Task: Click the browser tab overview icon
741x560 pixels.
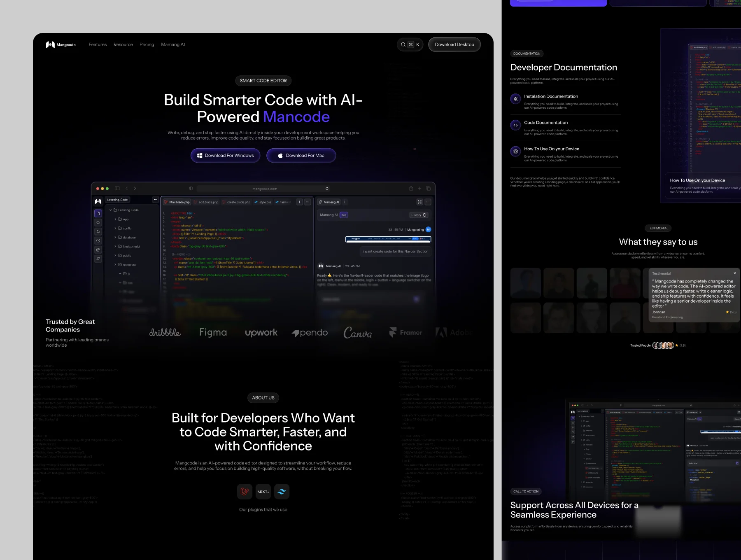Action: click(x=428, y=188)
